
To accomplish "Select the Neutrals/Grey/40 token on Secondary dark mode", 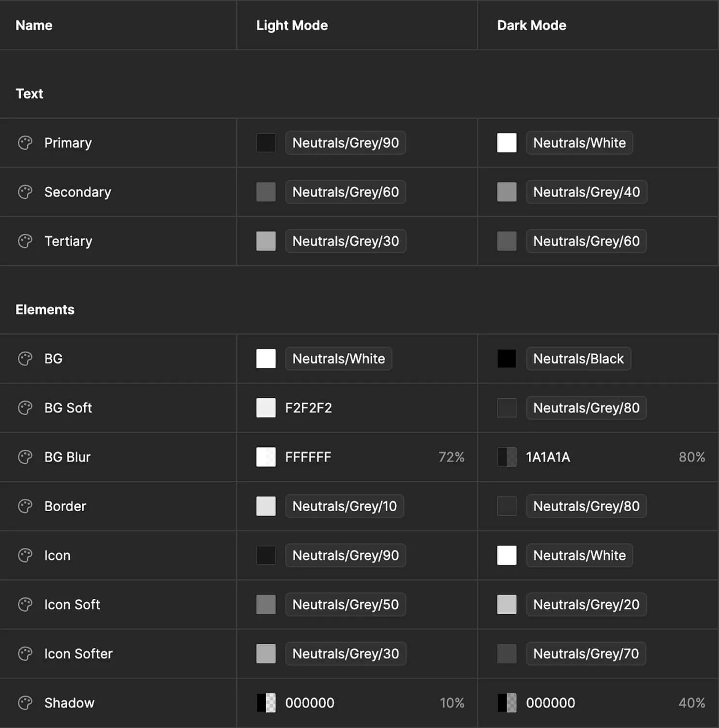I will point(586,192).
